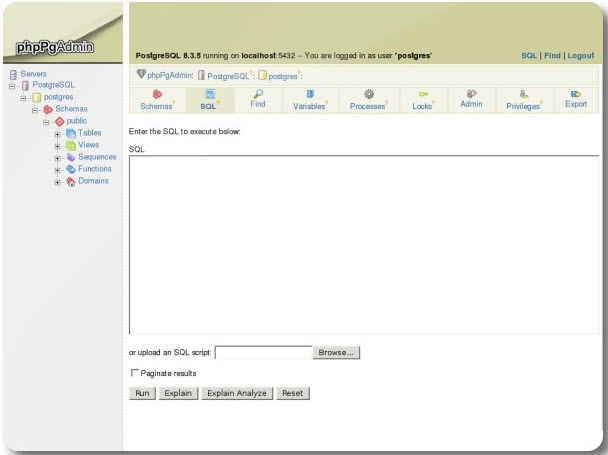Click the Locks key icon
Viewport: 608px width, 455px height.
tap(423, 93)
